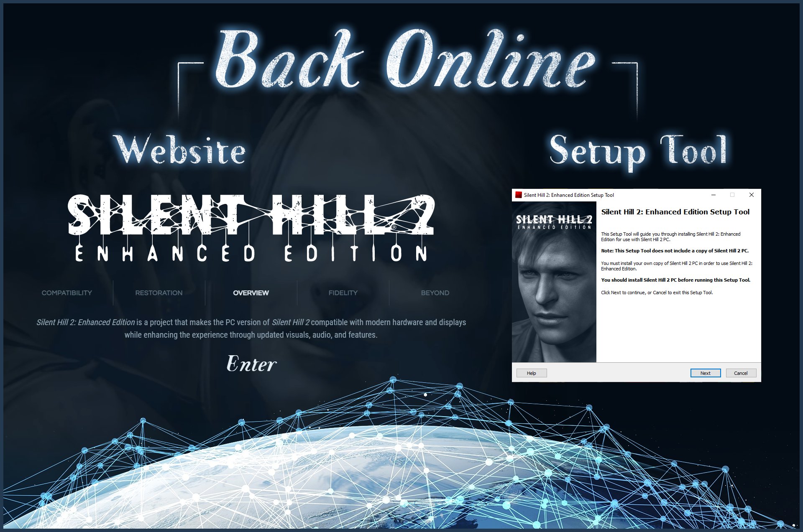Select the Fidelity navigation tab
This screenshot has width=803, height=532.
coord(343,292)
